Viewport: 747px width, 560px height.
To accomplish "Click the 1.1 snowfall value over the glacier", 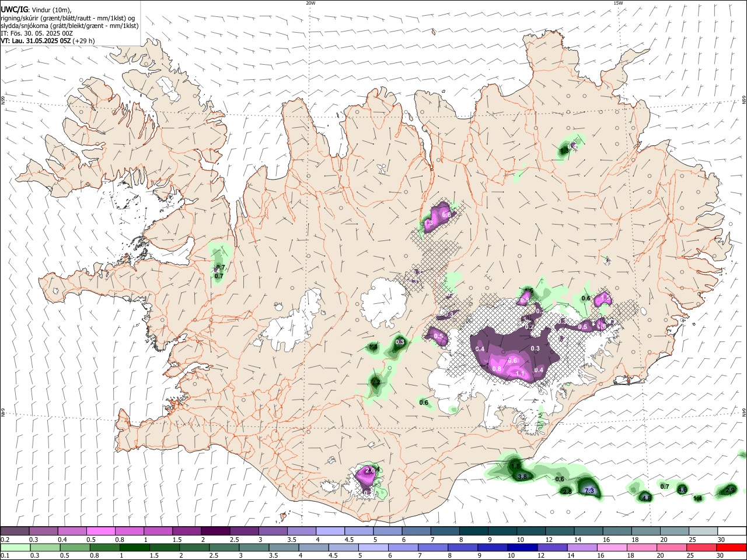I will pos(521,373).
